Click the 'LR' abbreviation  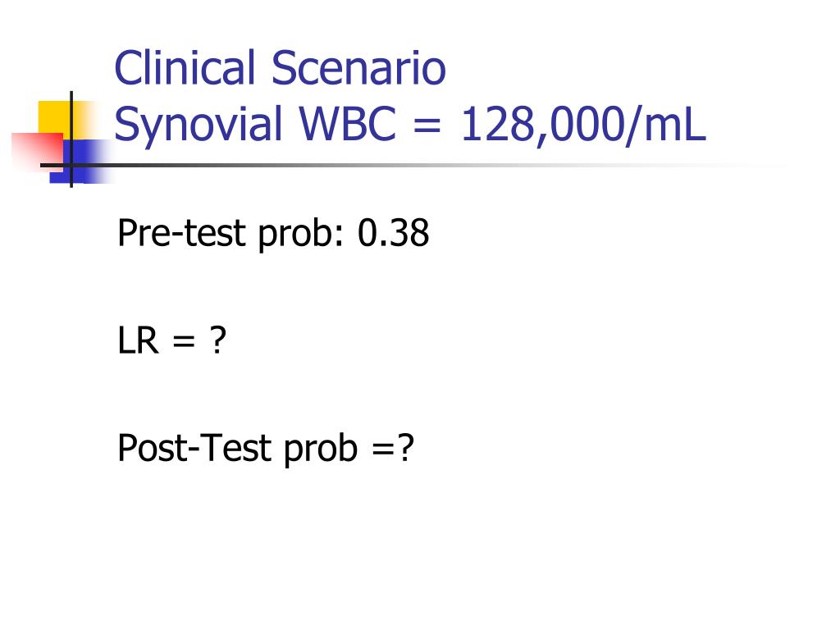(x=138, y=340)
